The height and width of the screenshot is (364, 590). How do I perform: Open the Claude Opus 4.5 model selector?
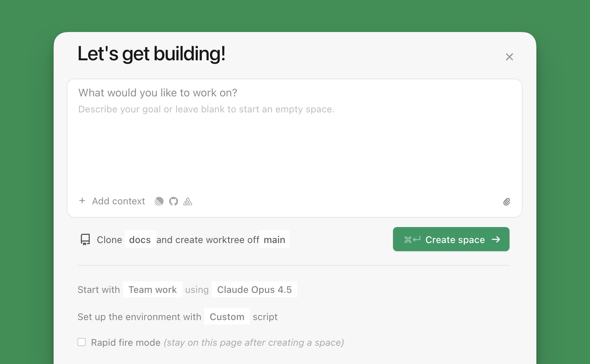point(254,290)
